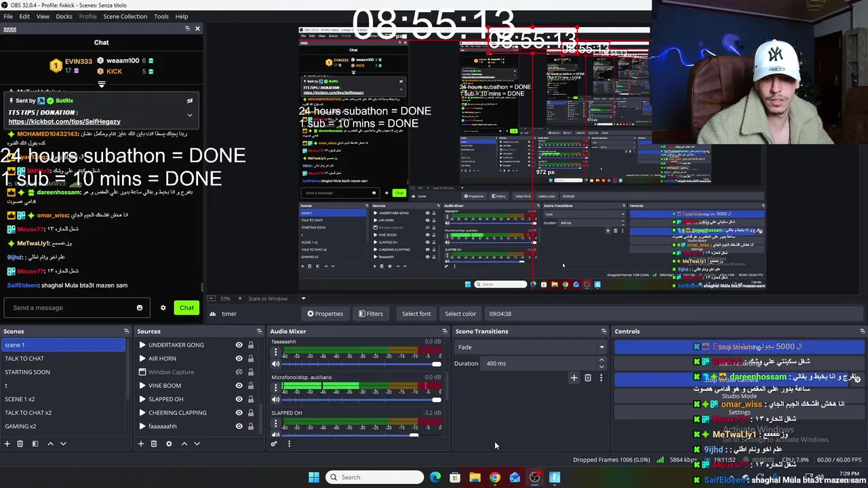Open SLAPPED OH mixer three-dot options

click(x=275, y=424)
